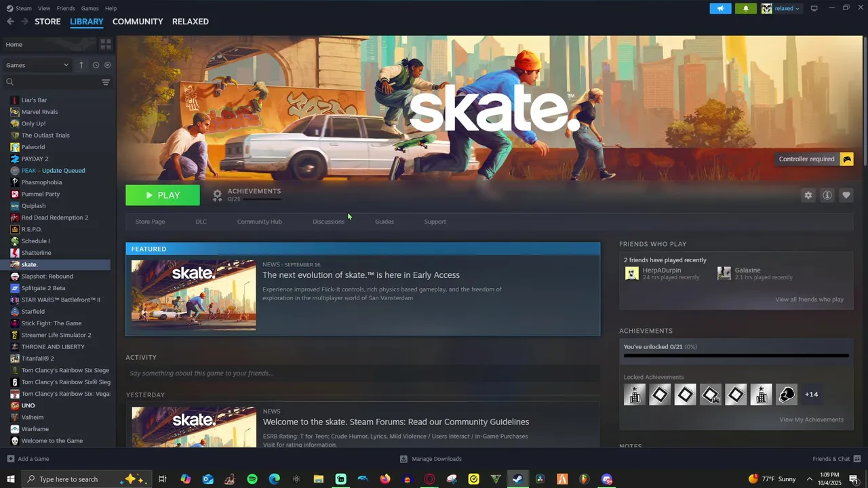Click Galaxine's friend avatar
868x488 pixels.
(x=724, y=273)
